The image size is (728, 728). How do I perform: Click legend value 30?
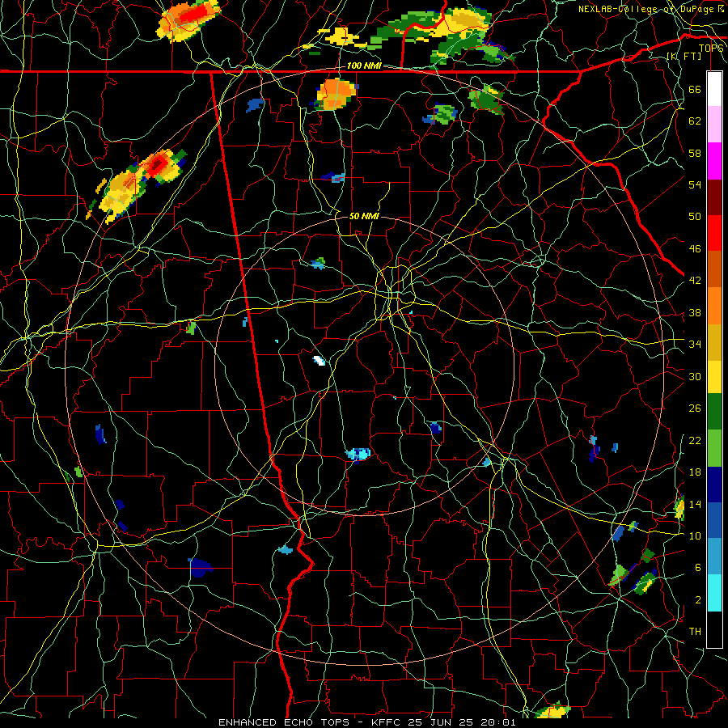click(695, 376)
